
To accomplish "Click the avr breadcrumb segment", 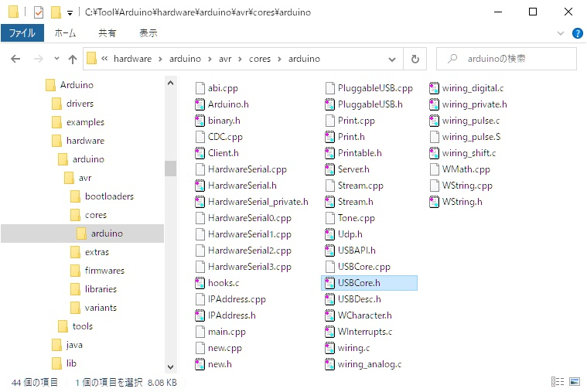I will pyautogui.click(x=225, y=59).
